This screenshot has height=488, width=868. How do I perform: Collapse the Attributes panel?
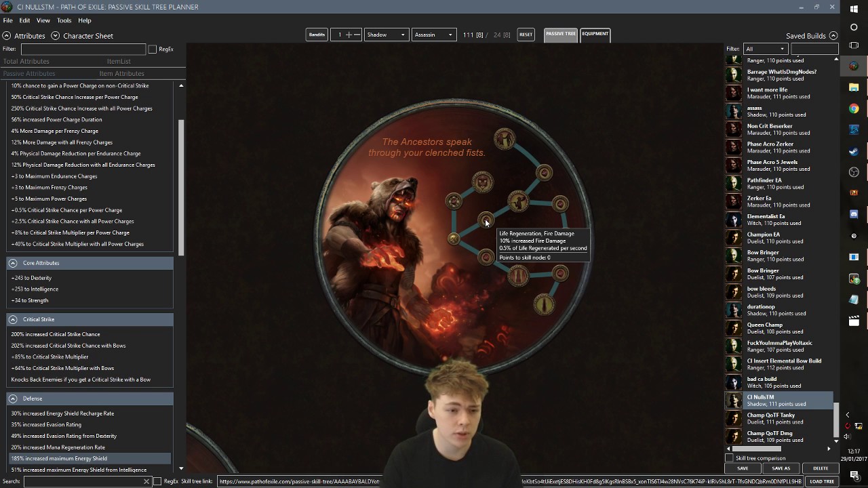(x=7, y=36)
